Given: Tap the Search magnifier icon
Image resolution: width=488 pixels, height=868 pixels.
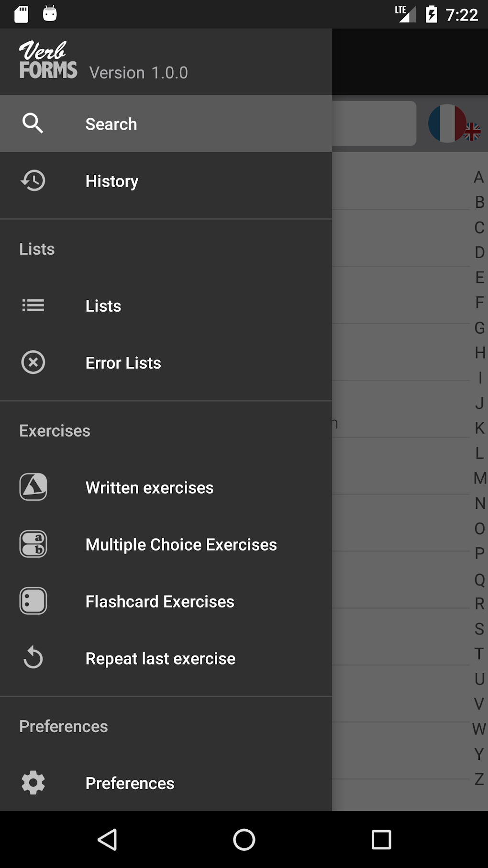Looking at the screenshot, I should click(x=33, y=124).
